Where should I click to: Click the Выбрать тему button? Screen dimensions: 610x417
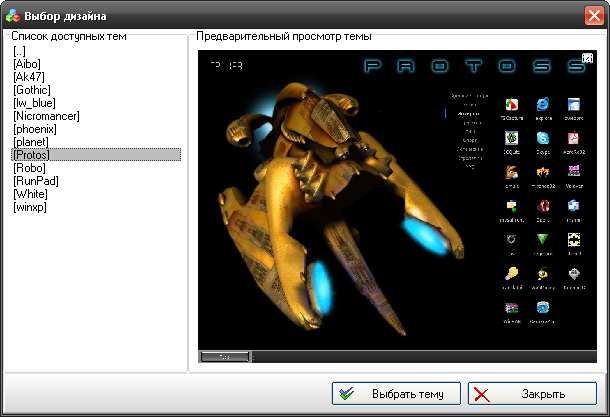[396, 394]
